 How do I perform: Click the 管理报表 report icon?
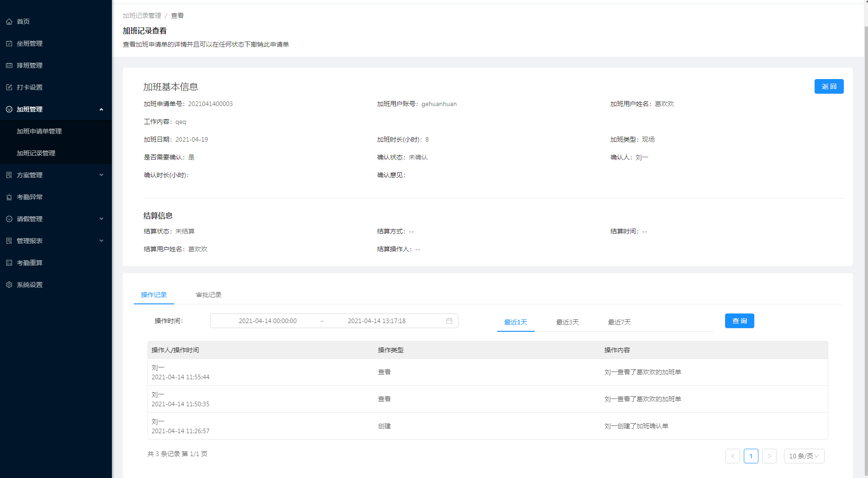tap(9, 241)
